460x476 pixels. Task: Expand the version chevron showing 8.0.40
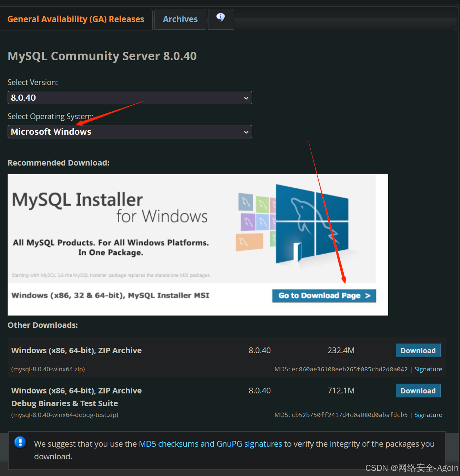coord(246,97)
